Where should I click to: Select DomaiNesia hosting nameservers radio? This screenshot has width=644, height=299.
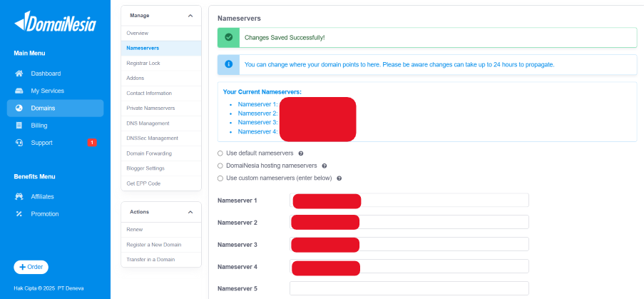point(220,166)
